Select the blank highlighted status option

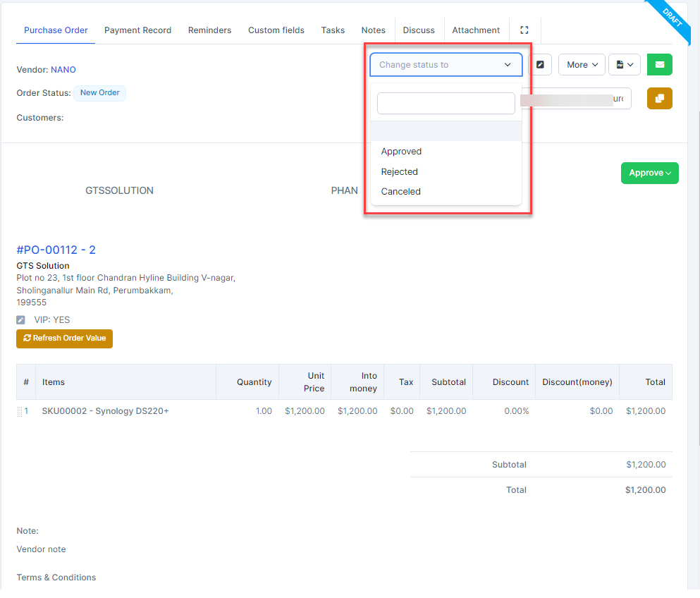(446, 131)
